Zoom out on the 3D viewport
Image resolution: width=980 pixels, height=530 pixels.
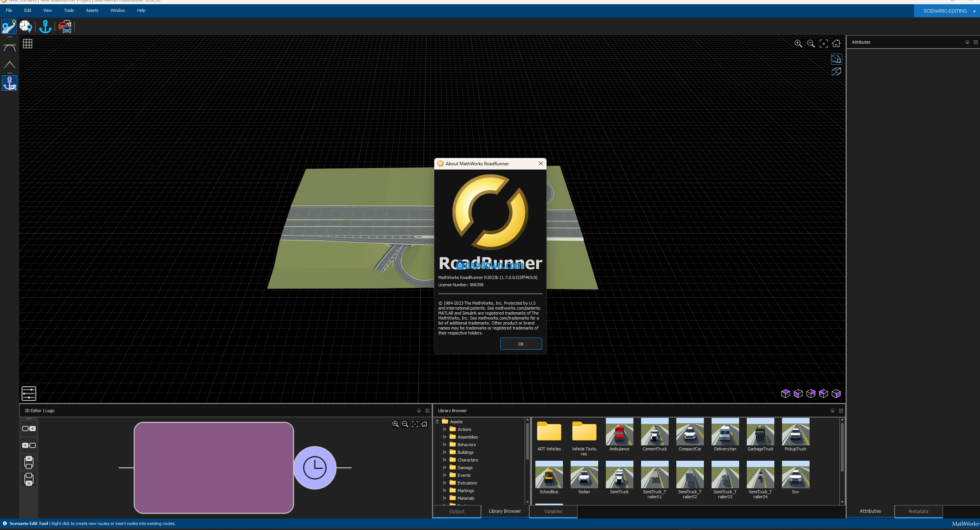(811, 44)
